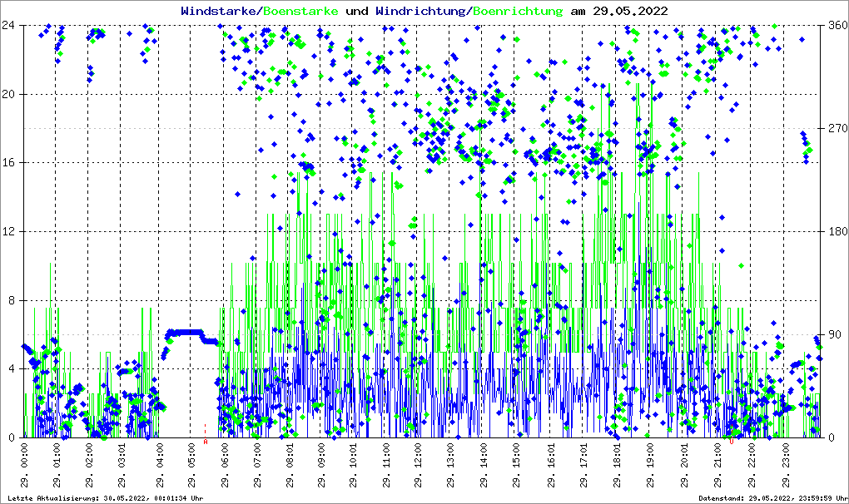Click 'Windstarke' in the chart title

(220, 11)
